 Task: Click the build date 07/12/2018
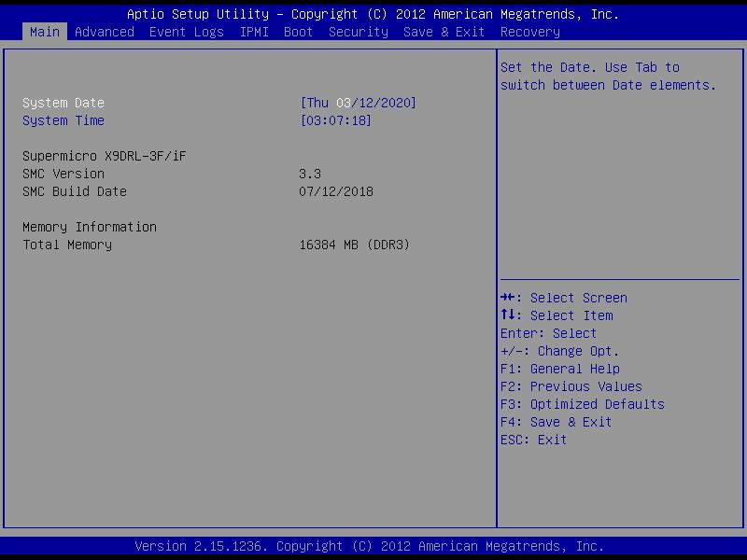coord(336,191)
